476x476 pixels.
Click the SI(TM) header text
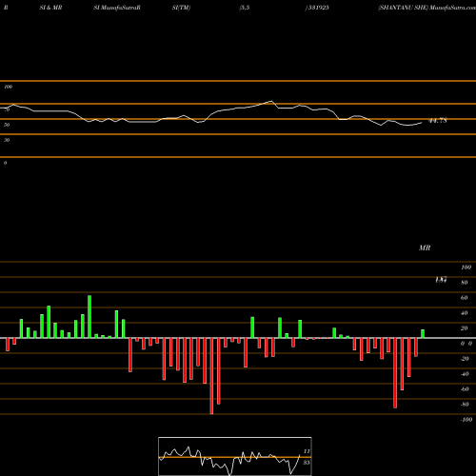181,8
